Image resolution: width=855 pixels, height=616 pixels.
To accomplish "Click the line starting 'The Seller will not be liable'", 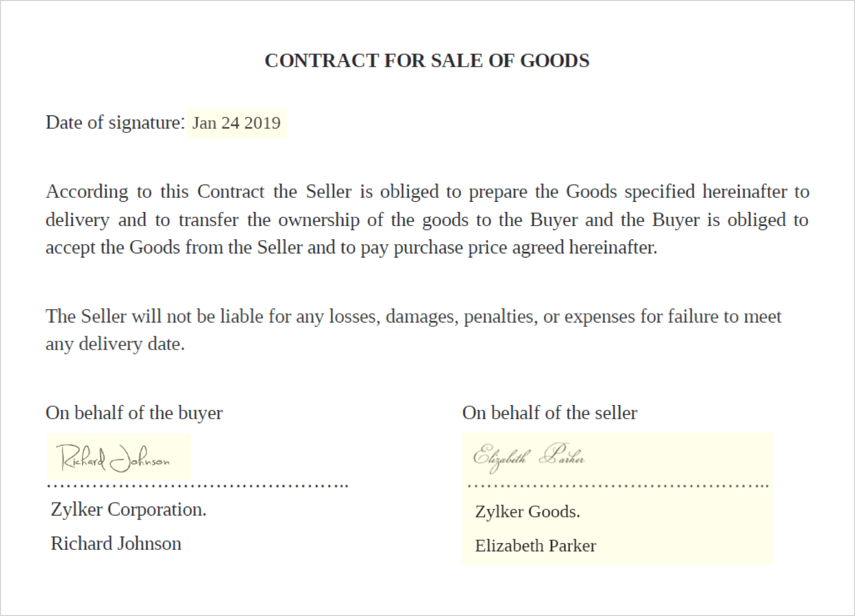I will click(414, 316).
